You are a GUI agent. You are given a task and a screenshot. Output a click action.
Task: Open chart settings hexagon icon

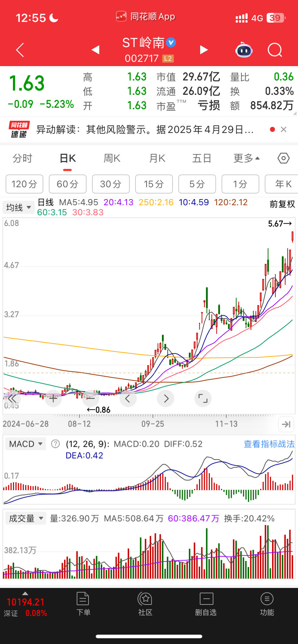tap(284, 158)
